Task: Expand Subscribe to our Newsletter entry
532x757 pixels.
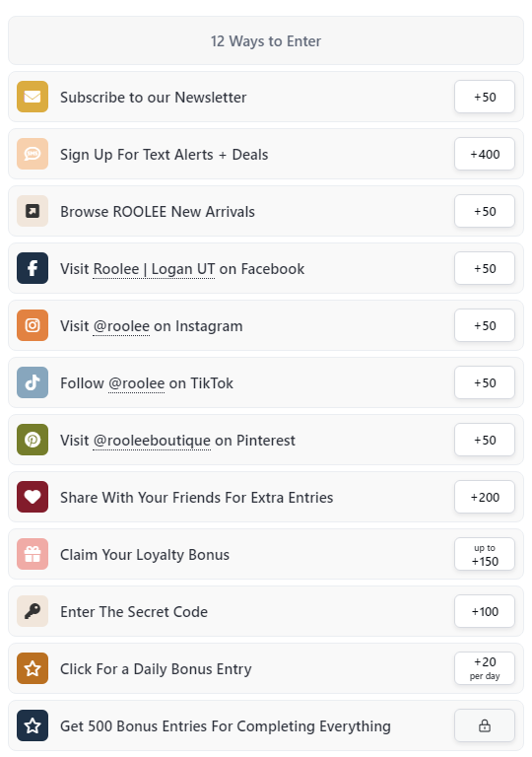Action: [266, 97]
